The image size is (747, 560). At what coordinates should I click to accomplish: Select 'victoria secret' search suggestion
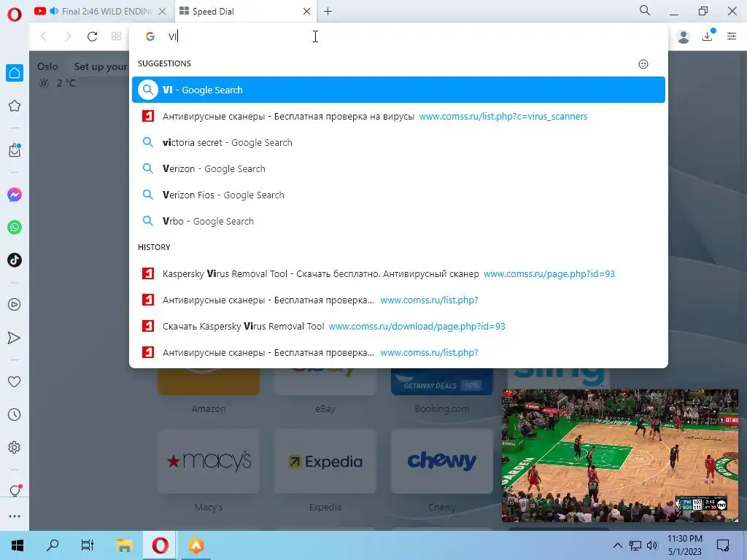tap(398, 142)
